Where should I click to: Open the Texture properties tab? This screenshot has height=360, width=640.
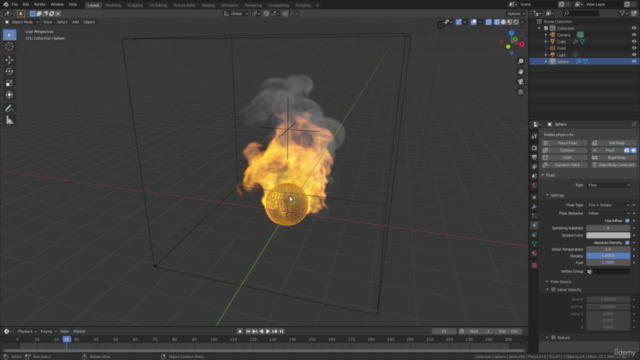(x=534, y=265)
